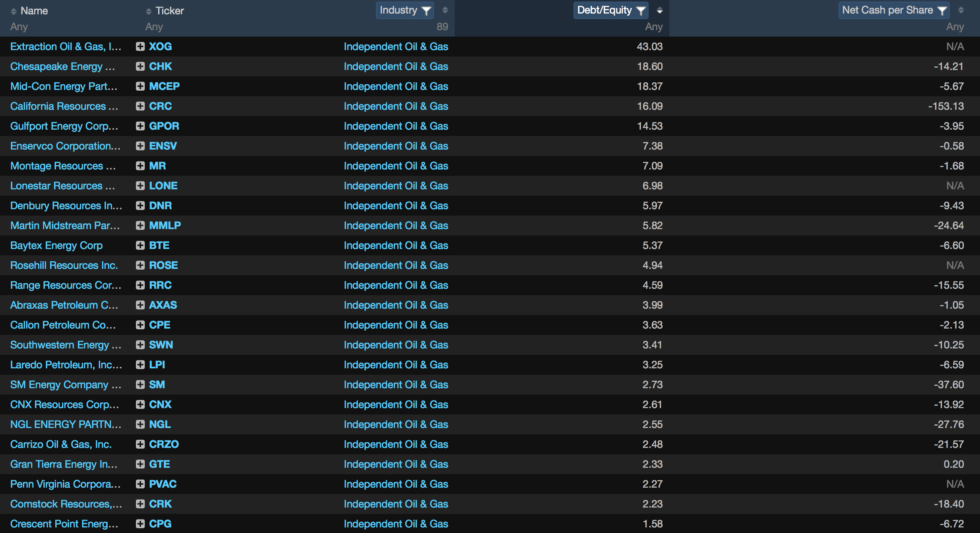Viewport: 980px width, 533px height.
Task: Expand the MCEP ticker plus icon
Action: coord(140,86)
